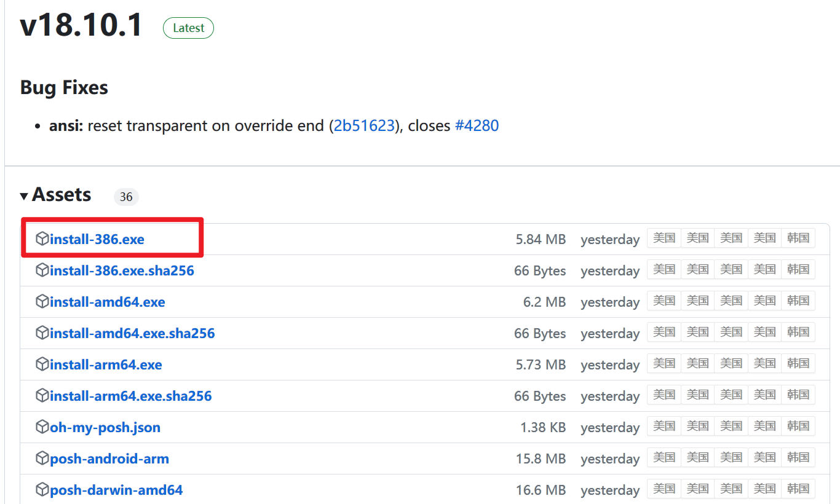The image size is (840, 504).
Task: Click the 36 assets count badge
Action: coord(126,197)
